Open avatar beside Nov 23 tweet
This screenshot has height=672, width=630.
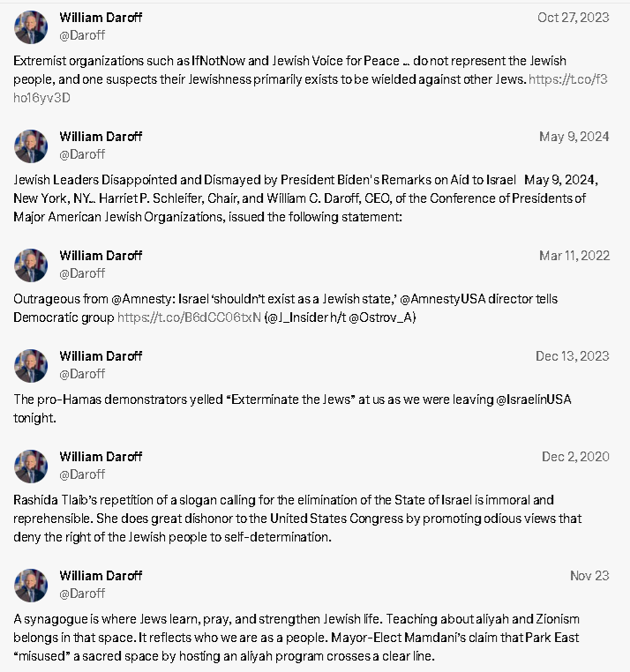[31, 586]
